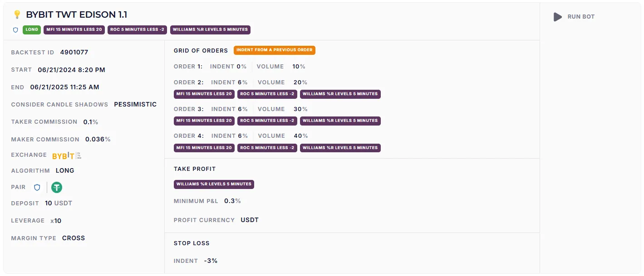Click the Minimum P&L value 0.3%
The width and height of the screenshot is (644, 276).
[x=232, y=201]
